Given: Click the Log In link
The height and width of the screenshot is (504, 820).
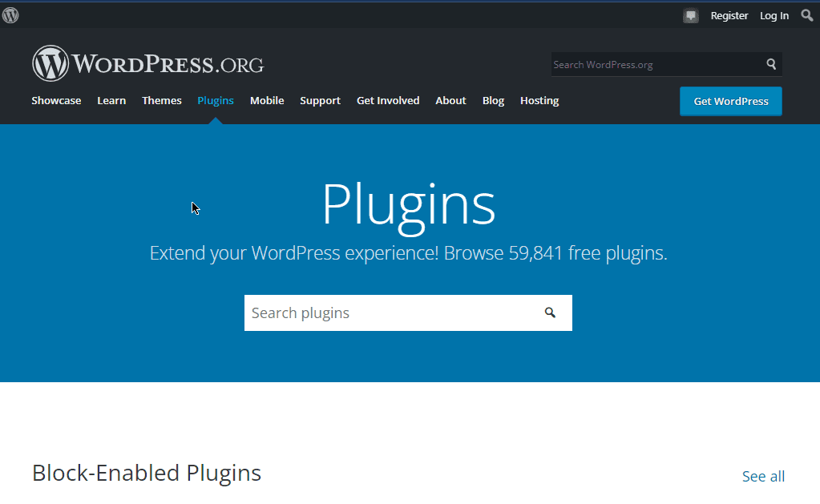Looking at the screenshot, I should pyautogui.click(x=774, y=15).
